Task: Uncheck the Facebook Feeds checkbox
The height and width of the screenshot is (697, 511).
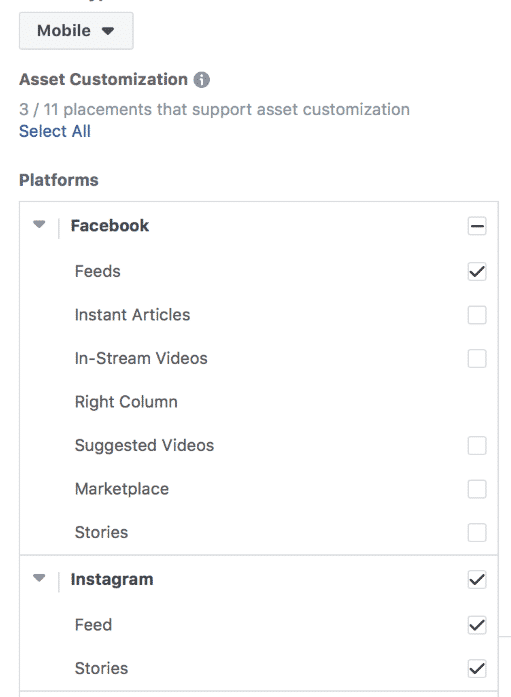Action: pyautogui.click(x=477, y=272)
